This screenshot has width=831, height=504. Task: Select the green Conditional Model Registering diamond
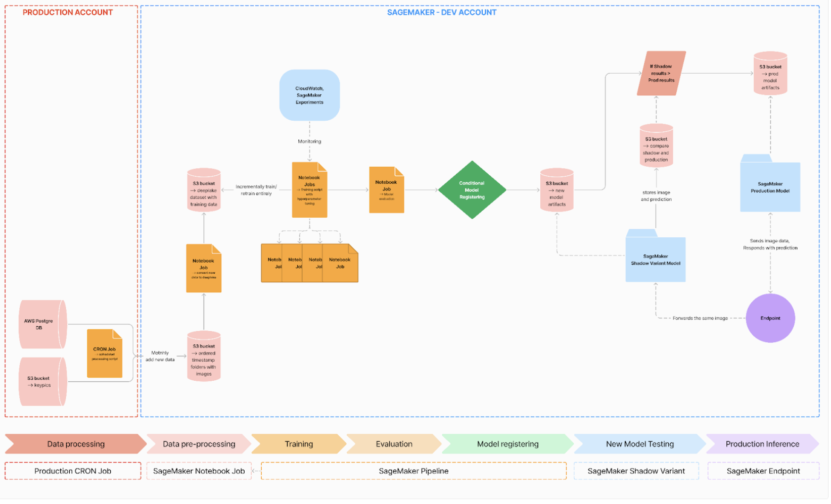473,190
